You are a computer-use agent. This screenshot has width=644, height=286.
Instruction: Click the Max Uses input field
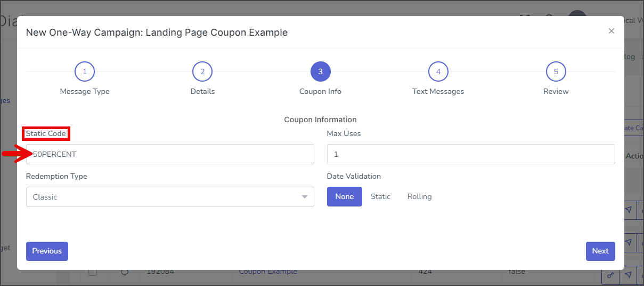point(471,154)
